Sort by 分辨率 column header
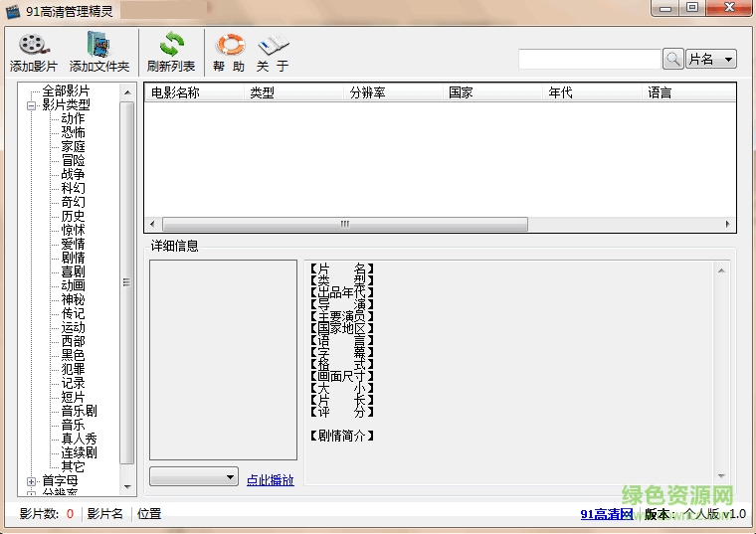The width and height of the screenshot is (756, 534). 394,92
